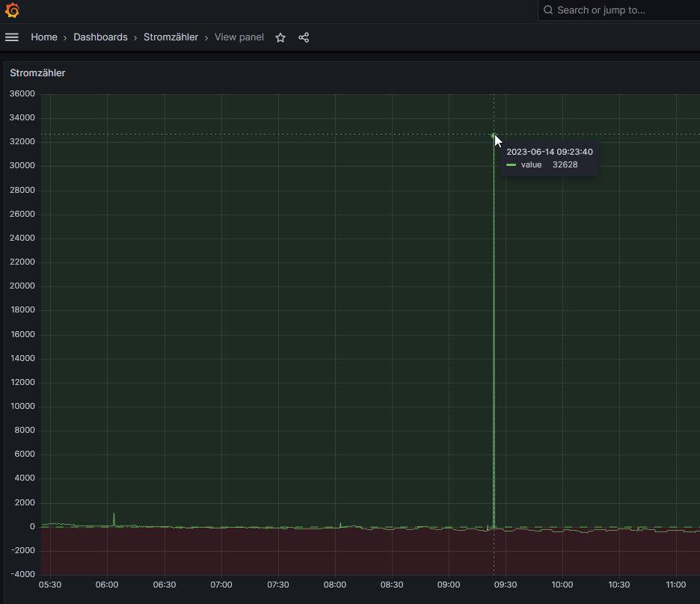Click the search magnifier icon
The width and height of the screenshot is (700, 604).
[x=548, y=10]
